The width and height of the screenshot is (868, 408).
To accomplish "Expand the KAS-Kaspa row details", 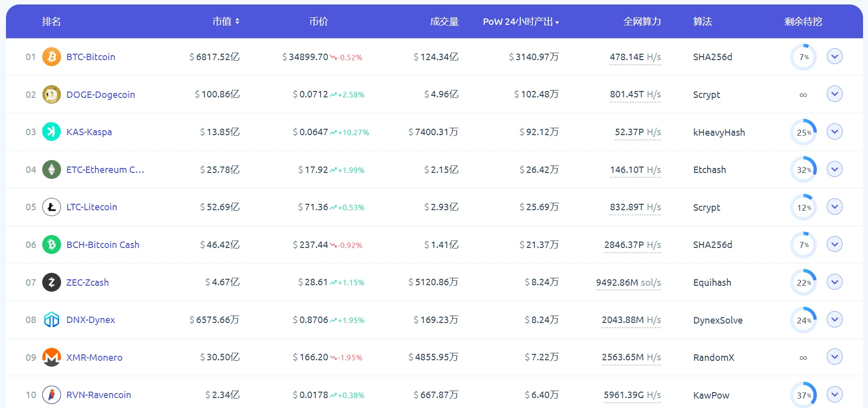I will pos(835,131).
